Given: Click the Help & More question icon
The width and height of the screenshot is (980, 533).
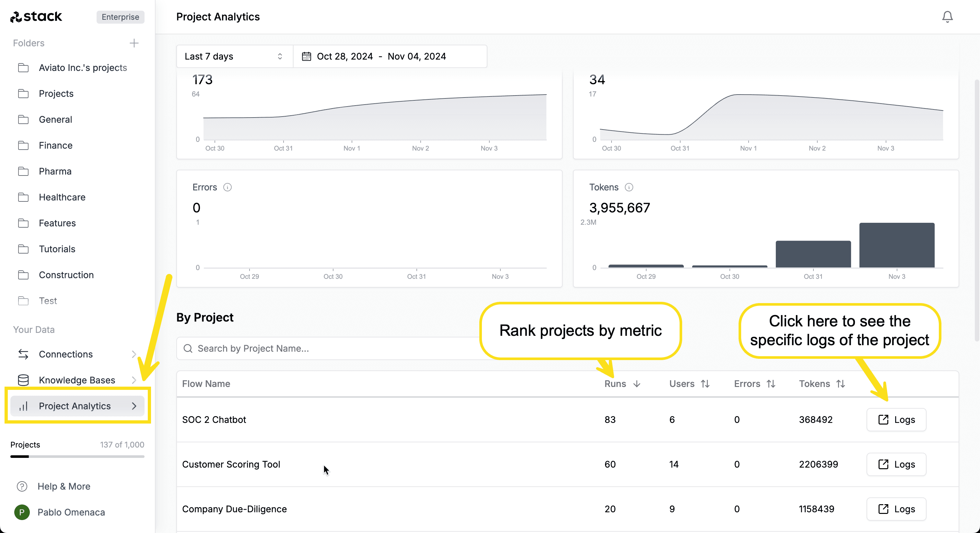Looking at the screenshot, I should click(22, 486).
